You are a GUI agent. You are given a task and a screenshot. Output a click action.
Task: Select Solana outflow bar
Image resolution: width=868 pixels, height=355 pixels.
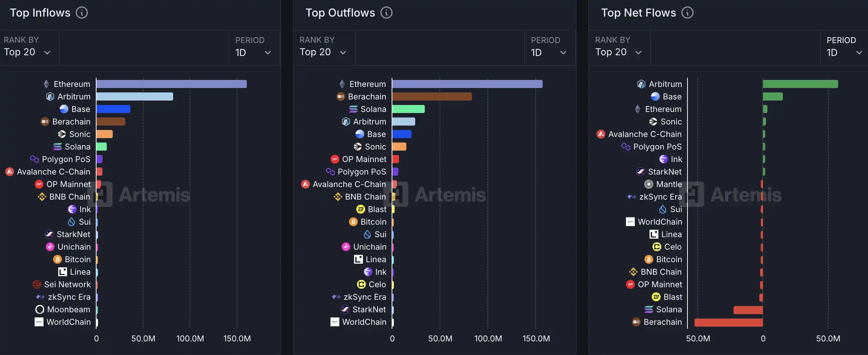(x=409, y=109)
